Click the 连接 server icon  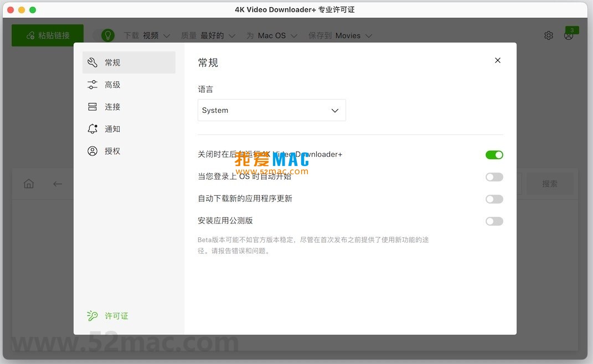(92, 107)
